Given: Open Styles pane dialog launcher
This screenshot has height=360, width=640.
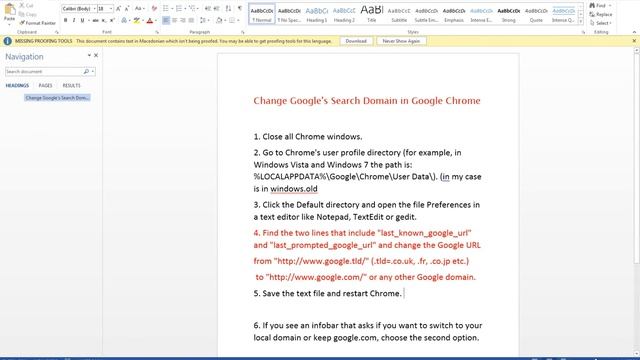Looking at the screenshot, I should pyautogui.click(x=583, y=32).
